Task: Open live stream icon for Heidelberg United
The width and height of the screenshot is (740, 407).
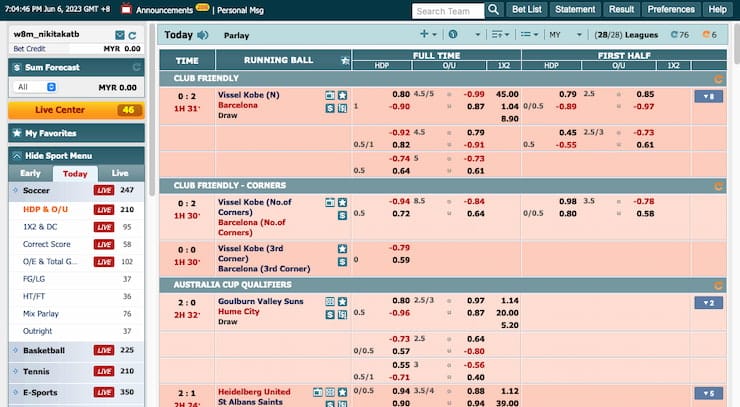Action: tap(318, 392)
